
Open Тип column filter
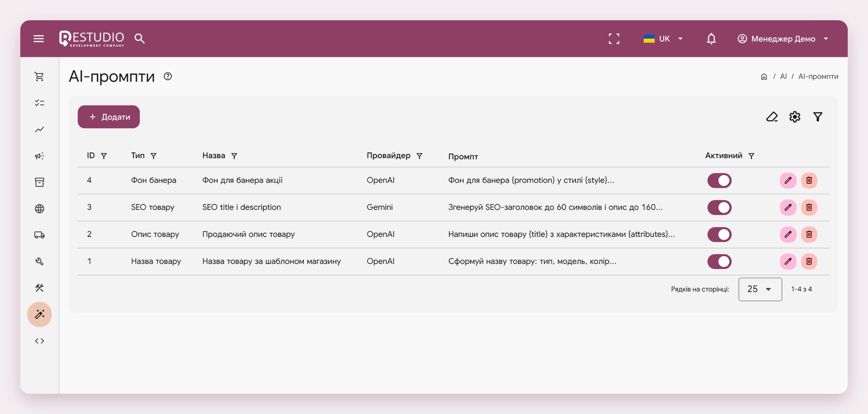click(153, 156)
